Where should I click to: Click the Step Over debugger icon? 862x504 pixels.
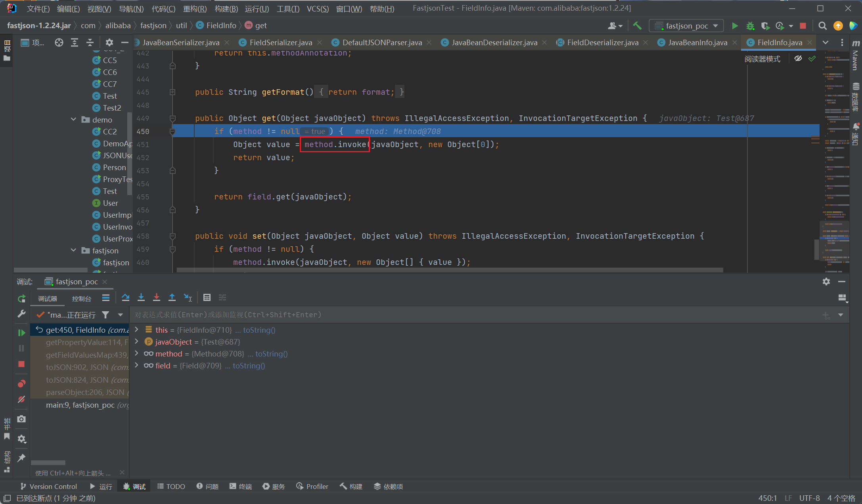pyautogui.click(x=126, y=297)
